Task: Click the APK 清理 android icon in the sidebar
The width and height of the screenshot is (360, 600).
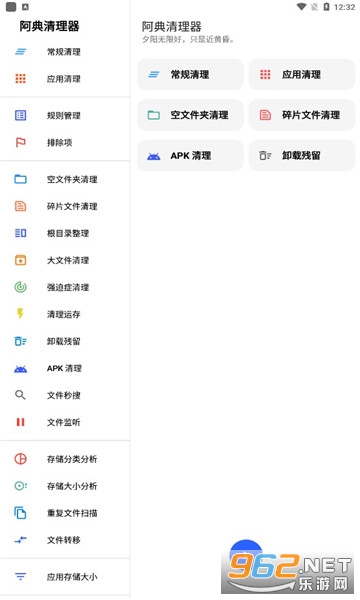Action: pyautogui.click(x=21, y=368)
